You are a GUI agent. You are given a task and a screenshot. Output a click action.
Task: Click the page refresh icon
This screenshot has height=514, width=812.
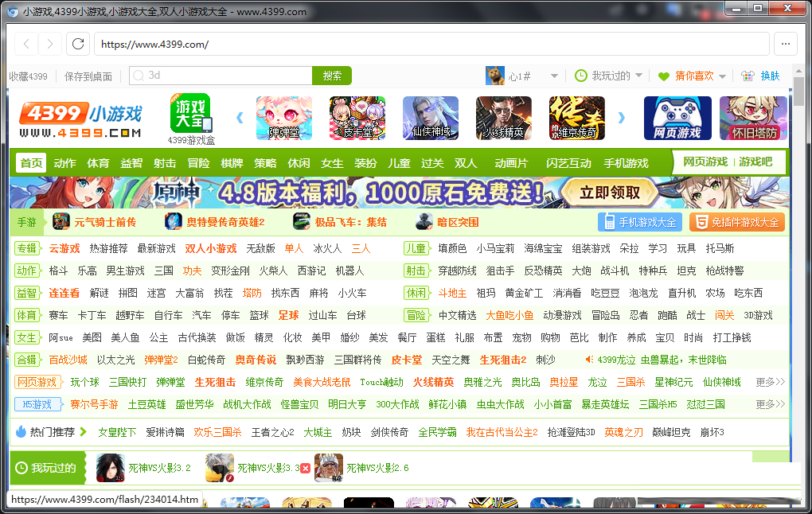[x=77, y=45]
